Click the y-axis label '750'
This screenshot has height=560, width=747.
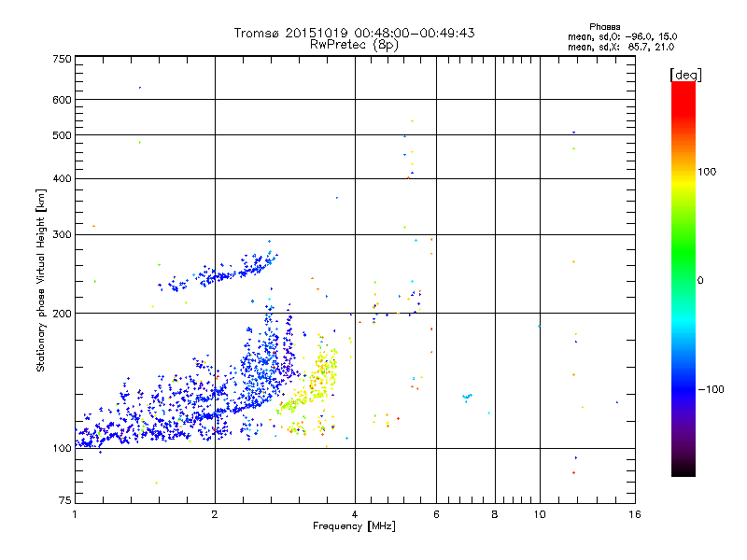pos(62,59)
